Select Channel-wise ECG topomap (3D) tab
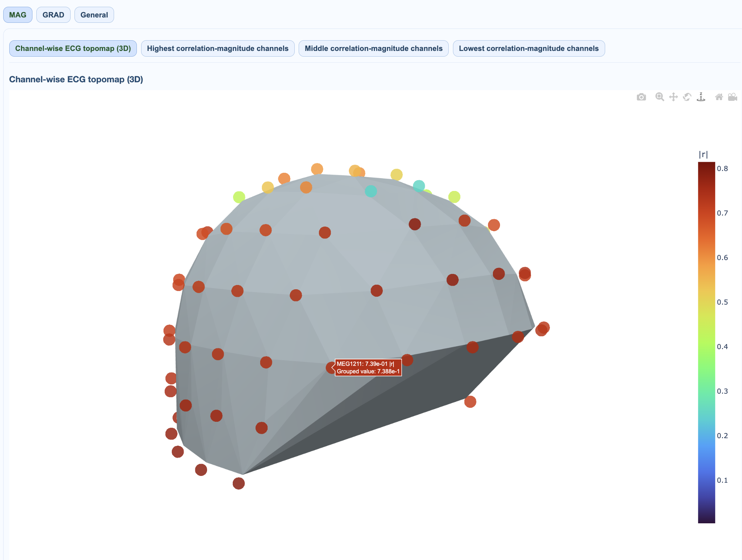The height and width of the screenshot is (560, 742). click(x=73, y=48)
